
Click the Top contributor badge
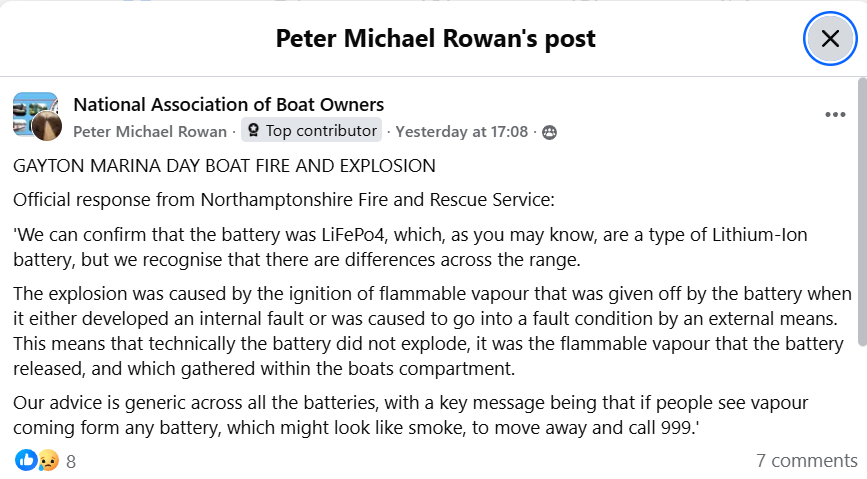312,131
